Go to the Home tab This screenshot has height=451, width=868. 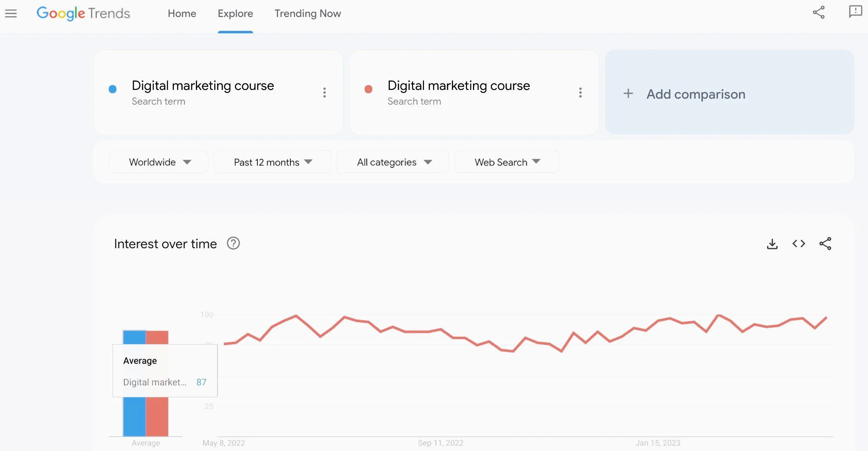click(182, 14)
